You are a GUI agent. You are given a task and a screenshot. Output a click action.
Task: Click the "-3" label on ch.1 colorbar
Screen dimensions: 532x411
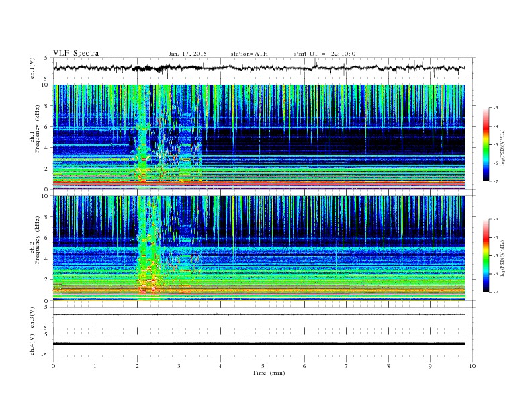pyautogui.click(x=495, y=108)
